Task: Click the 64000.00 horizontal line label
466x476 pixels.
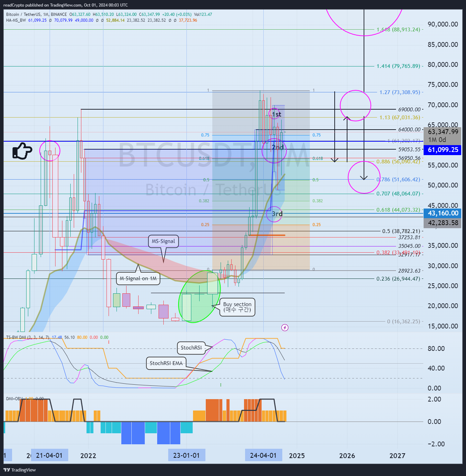Action: tap(409, 130)
